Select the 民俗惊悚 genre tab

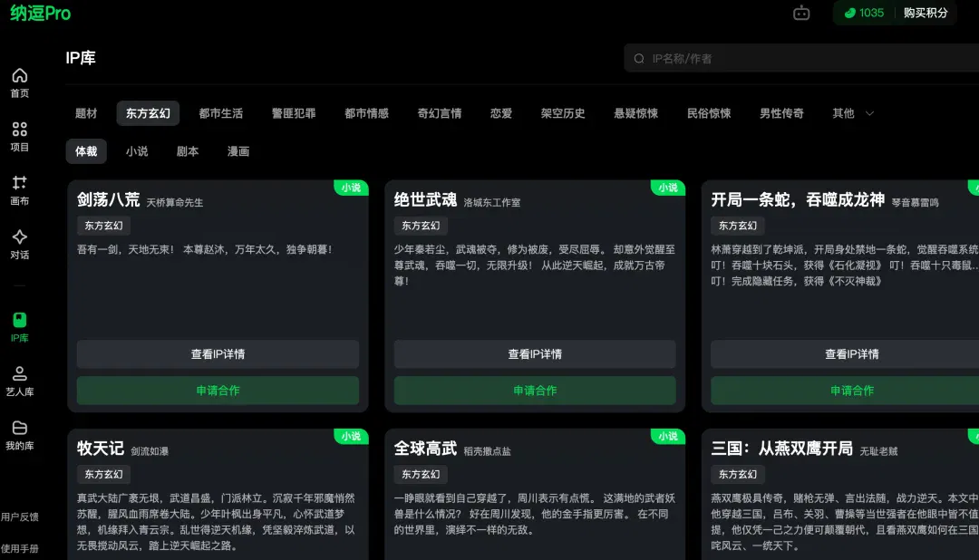tap(709, 113)
